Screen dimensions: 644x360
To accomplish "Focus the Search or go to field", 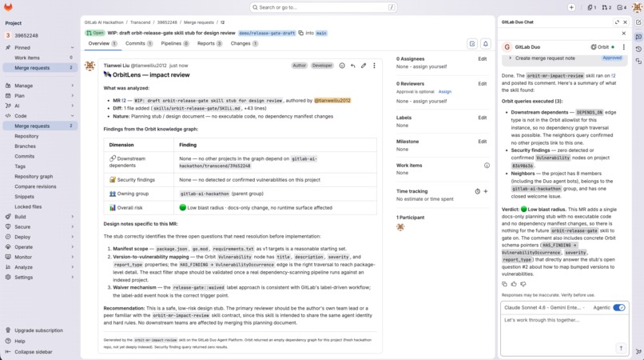I will click(324, 7).
